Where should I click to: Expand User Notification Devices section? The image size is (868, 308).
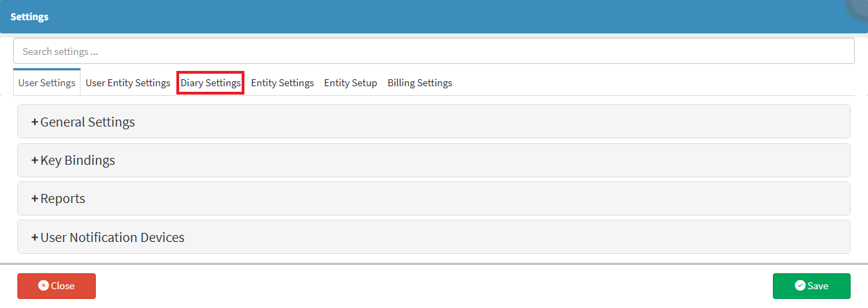click(112, 238)
